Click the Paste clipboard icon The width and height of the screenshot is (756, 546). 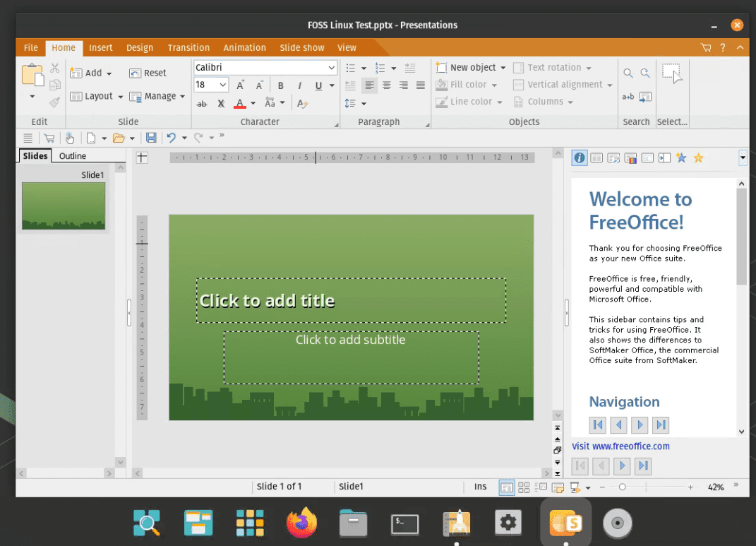[32, 76]
